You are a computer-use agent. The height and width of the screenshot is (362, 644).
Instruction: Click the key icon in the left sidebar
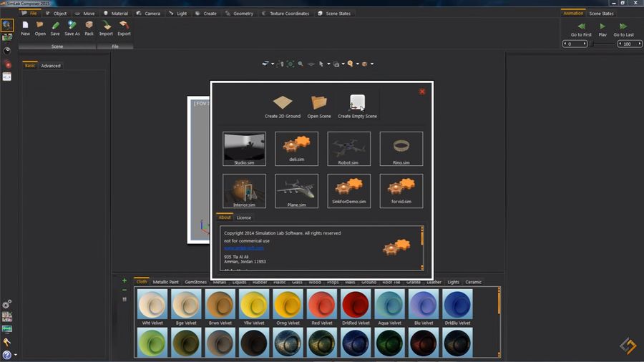(6, 341)
